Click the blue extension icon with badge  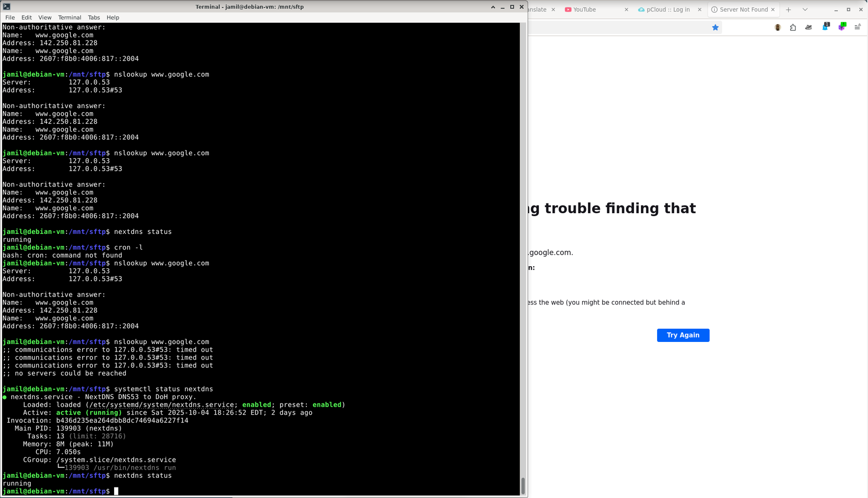[x=826, y=27]
